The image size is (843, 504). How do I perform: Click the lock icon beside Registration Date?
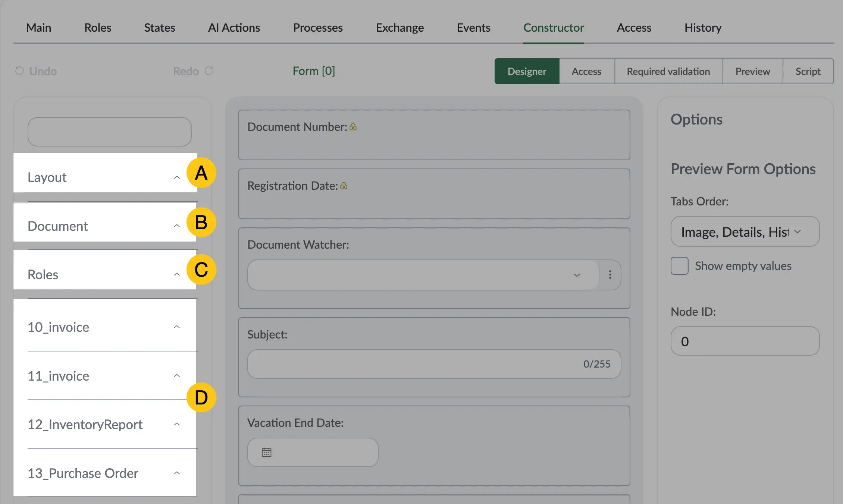pyautogui.click(x=344, y=186)
